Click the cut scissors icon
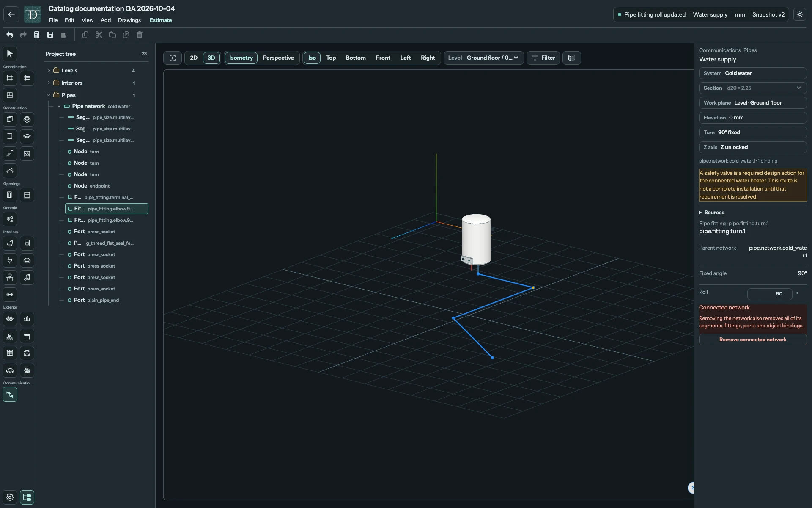Viewport: 812px width, 508px height. click(99, 35)
